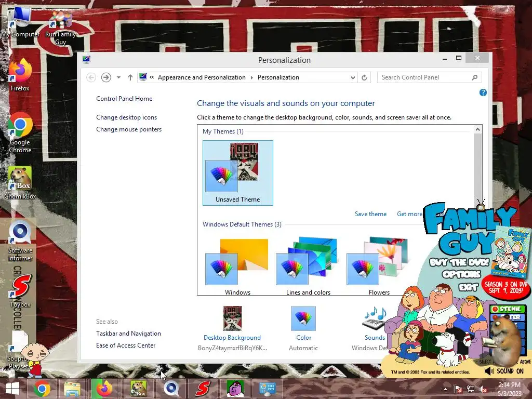
Task: Launch Run Family Guy desktop shortcut
Action: tap(60, 27)
